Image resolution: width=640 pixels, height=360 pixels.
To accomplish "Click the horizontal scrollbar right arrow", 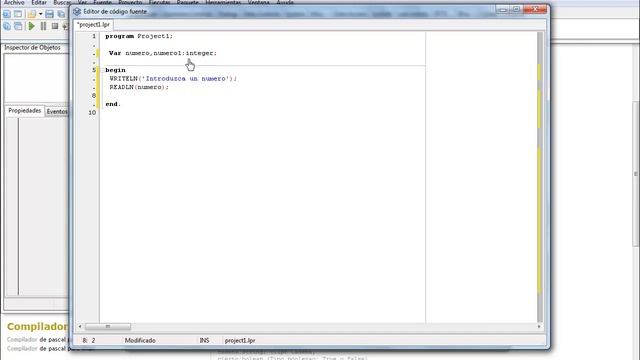I will click(539, 327).
